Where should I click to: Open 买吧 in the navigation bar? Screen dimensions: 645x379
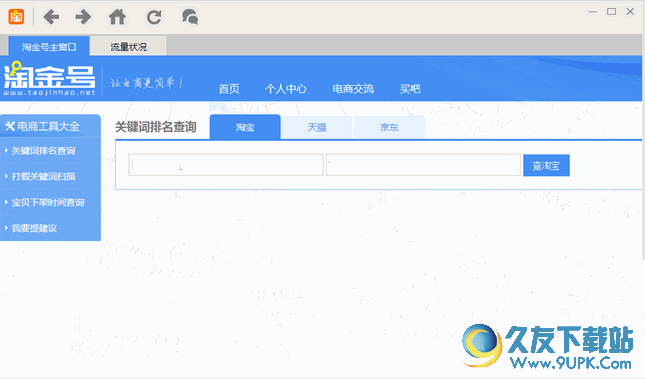coord(410,88)
